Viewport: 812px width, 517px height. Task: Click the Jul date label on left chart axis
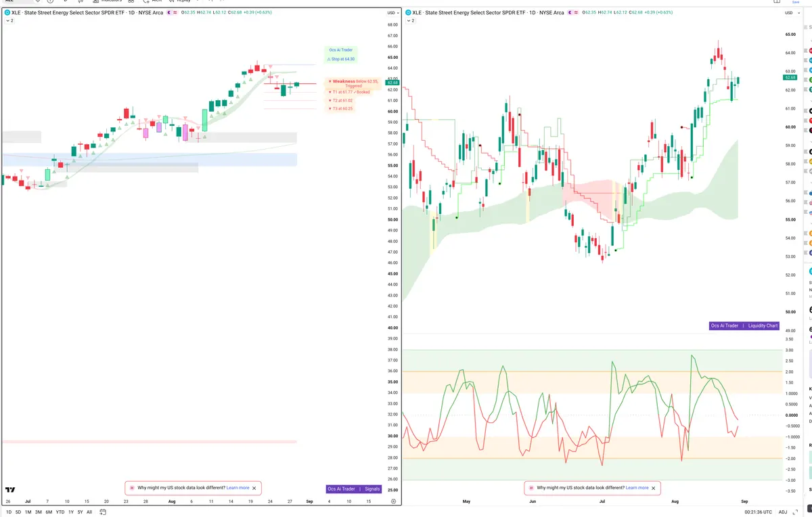click(27, 501)
